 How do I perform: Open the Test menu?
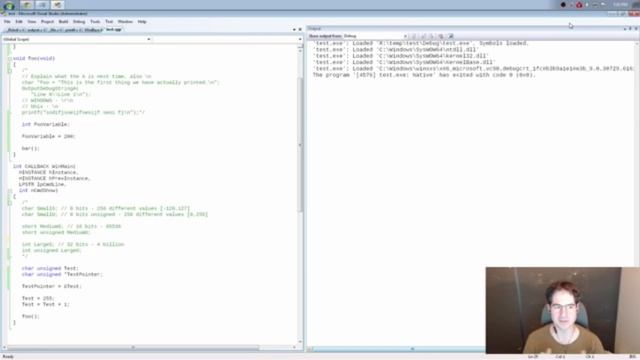pyautogui.click(x=109, y=22)
